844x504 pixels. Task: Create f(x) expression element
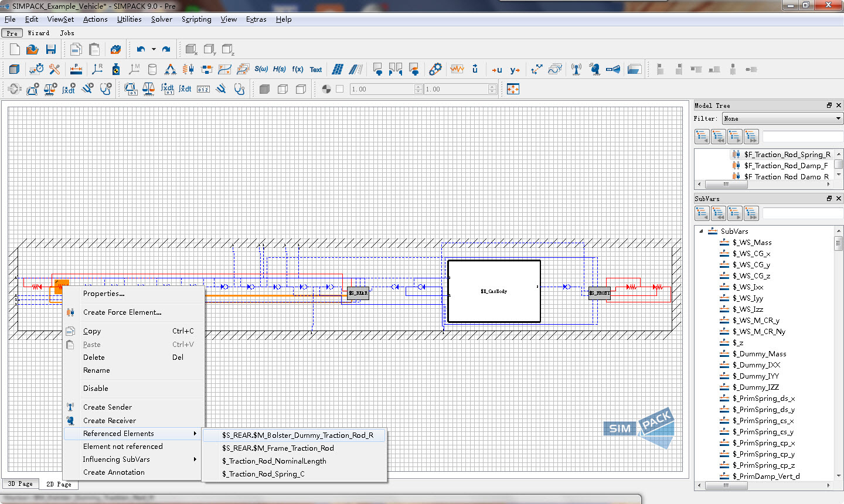(x=298, y=69)
